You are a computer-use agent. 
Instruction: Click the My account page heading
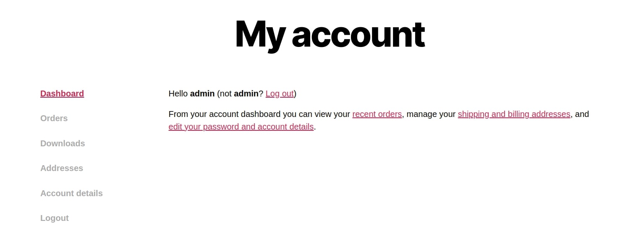(330, 34)
